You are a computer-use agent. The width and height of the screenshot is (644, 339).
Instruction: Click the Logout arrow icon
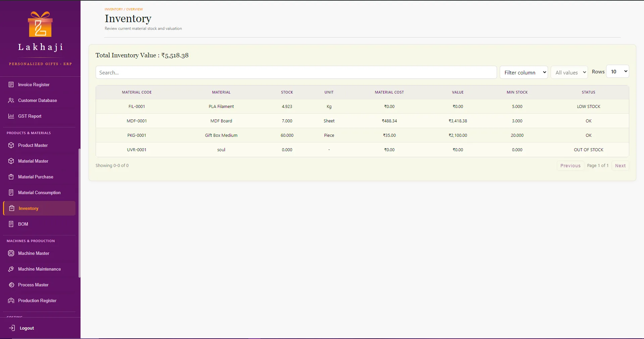(12, 328)
